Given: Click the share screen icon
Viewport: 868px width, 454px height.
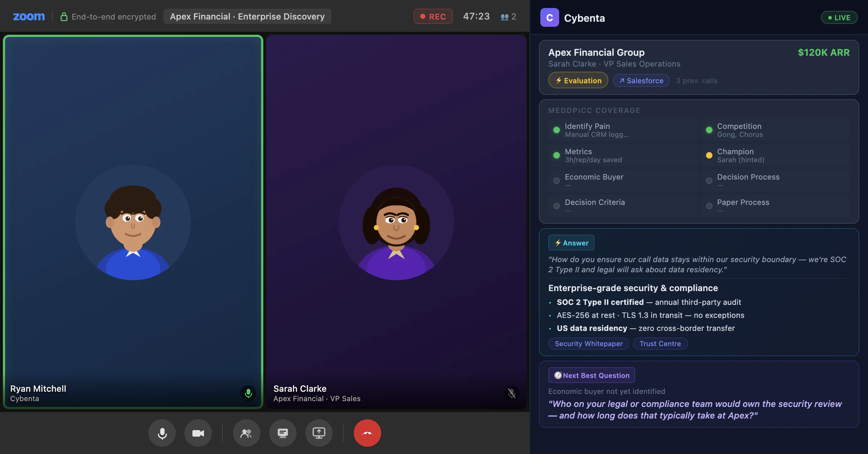Looking at the screenshot, I should pos(319,433).
